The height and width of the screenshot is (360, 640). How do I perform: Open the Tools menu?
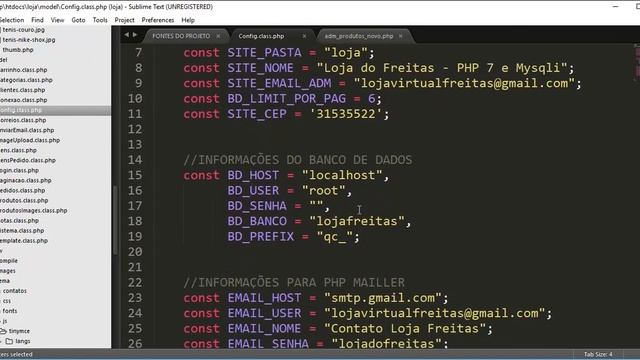click(100, 20)
